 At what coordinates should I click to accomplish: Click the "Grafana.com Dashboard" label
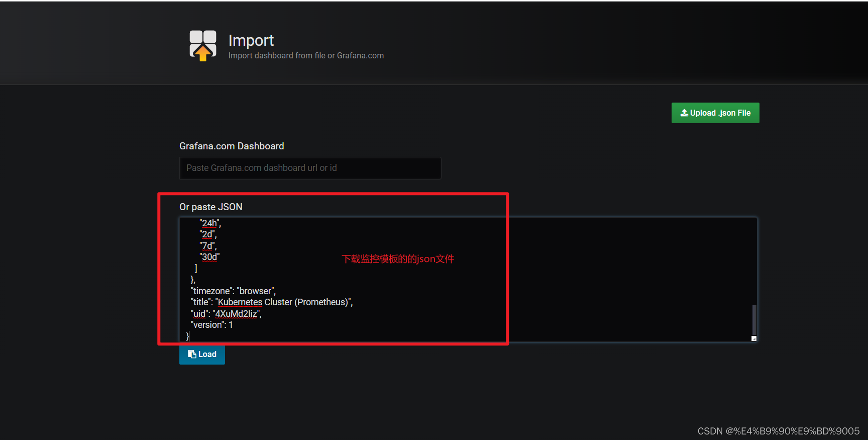point(232,146)
